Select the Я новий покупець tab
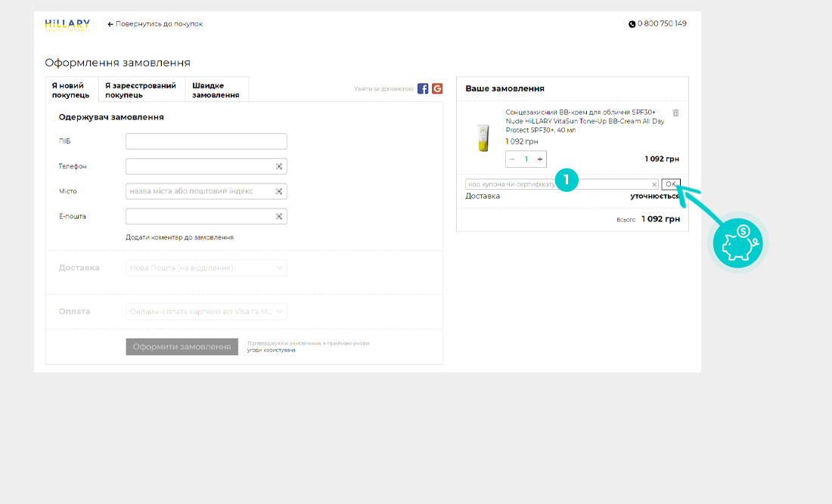The width and height of the screenshot is (832, 504). tap(71, 91)
